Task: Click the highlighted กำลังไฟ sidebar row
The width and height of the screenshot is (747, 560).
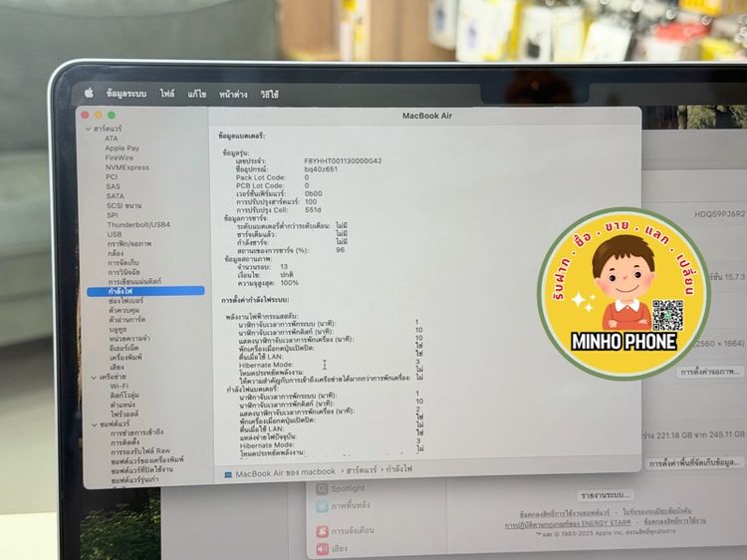Action: (145, 291)
